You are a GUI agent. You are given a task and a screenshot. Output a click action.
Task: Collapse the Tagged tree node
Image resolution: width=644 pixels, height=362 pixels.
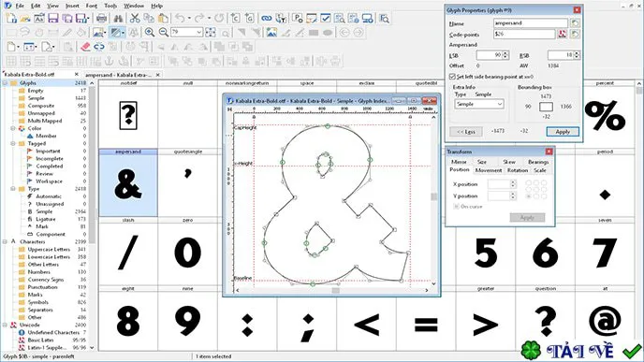[x=13, y=144]
